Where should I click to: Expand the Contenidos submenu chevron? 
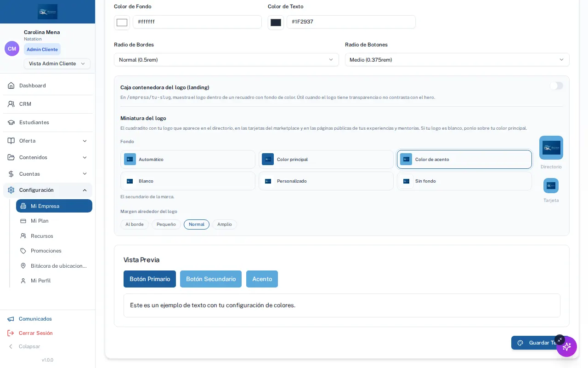click(x=85, y=157)
